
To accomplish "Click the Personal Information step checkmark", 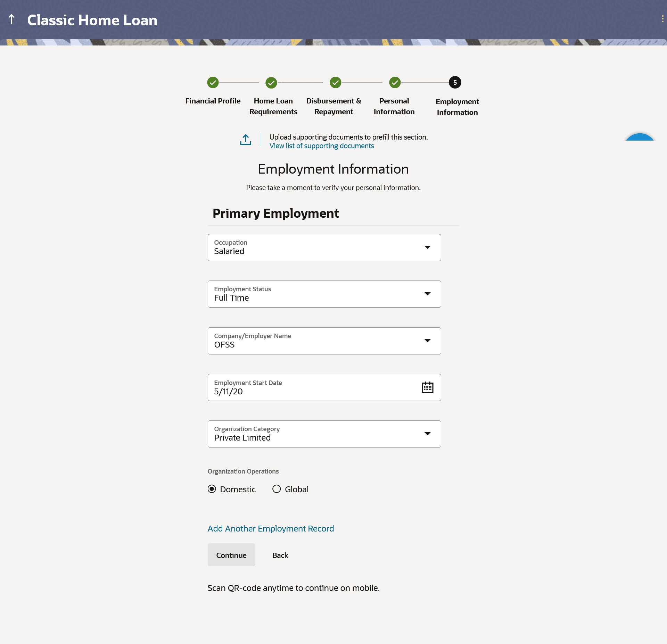I will (x=395, y=83).
